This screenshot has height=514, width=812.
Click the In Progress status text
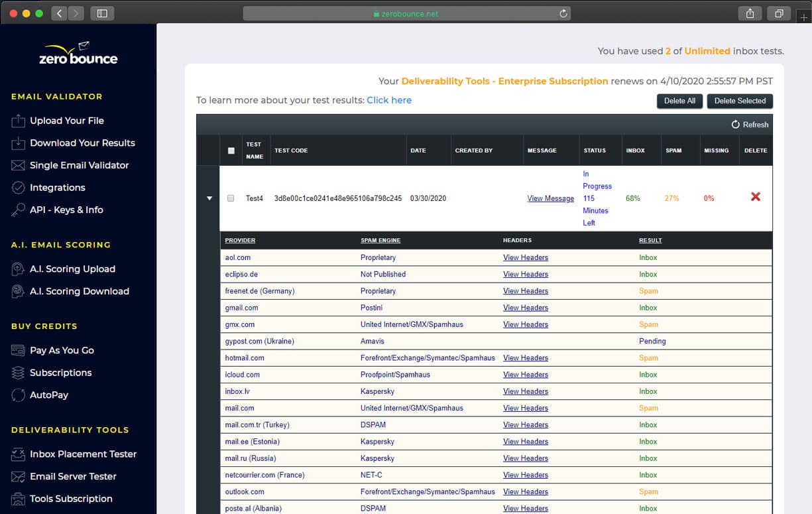(597, 198)
